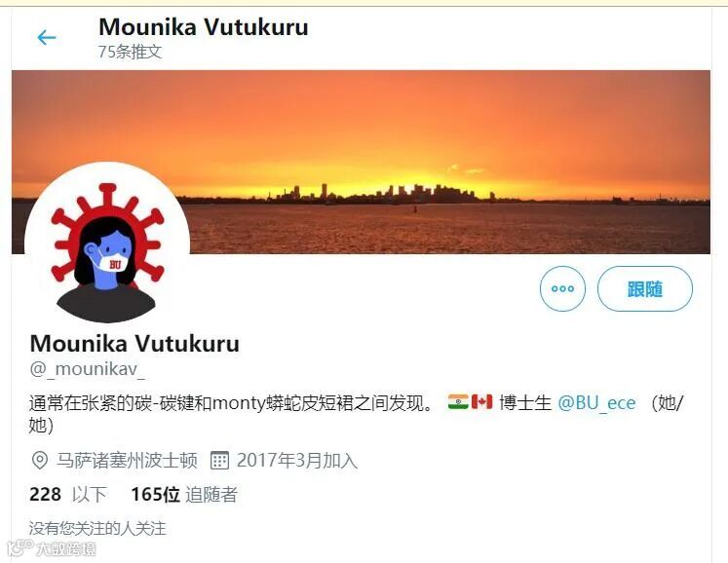Click the 75条推文 tweet count
Image resolution: width=728 pixels, height=563 pixels.
coord(130,52)
